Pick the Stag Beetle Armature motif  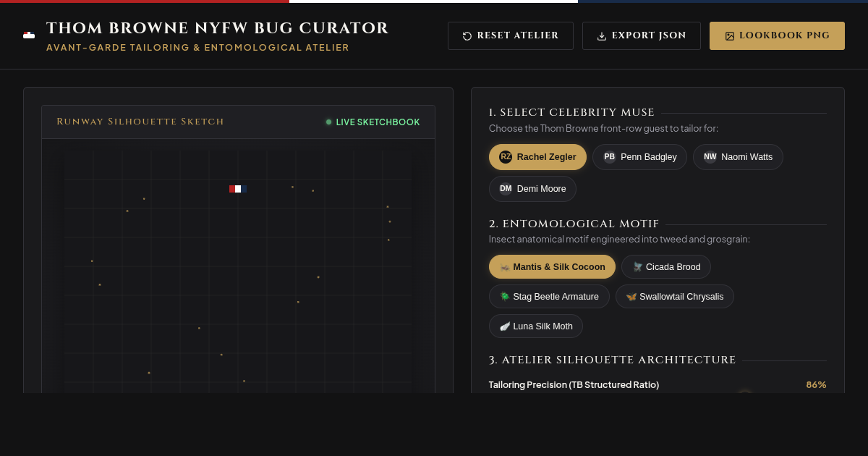[549, 297]
